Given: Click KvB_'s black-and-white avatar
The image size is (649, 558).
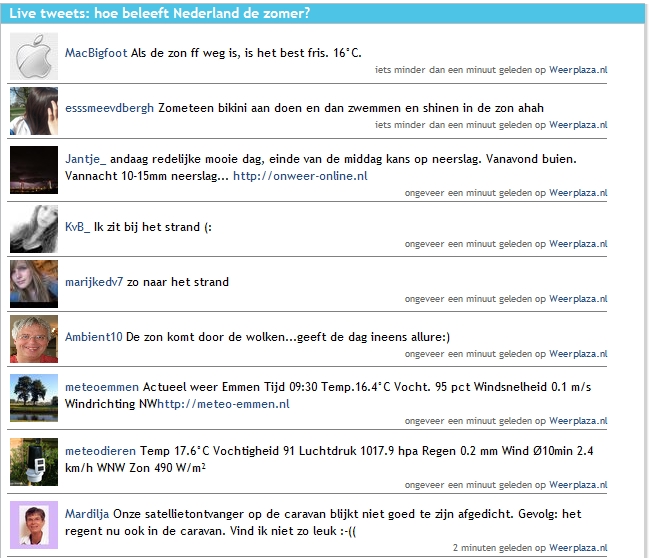Looking at the screenshot, I should click(x=34, y=229).
